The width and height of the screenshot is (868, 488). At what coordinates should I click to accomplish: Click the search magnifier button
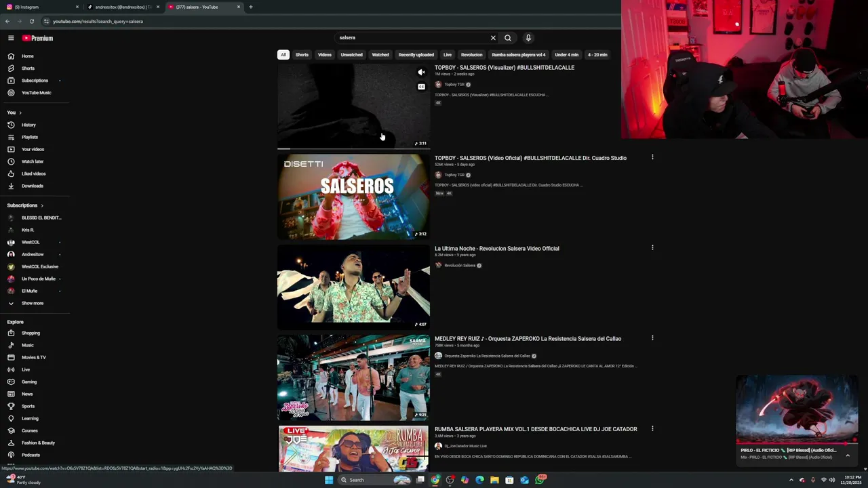point(508,38)
